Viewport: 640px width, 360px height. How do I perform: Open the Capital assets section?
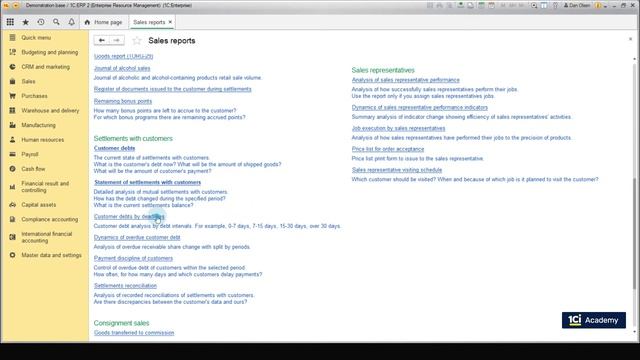[39, 205]
